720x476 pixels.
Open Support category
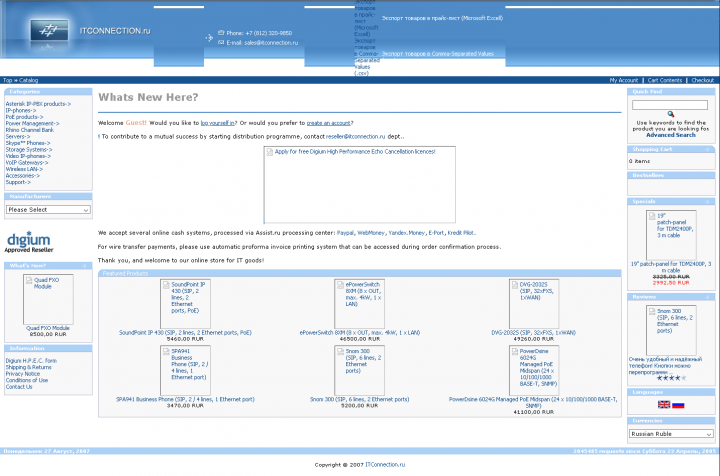pyautogui.click(x=18, y=182)
